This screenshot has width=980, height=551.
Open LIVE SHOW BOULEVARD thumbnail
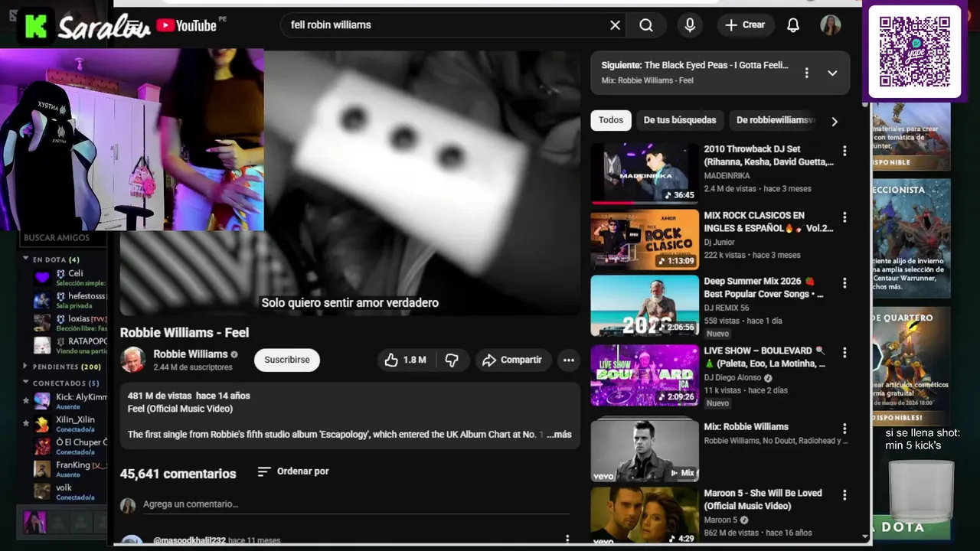tap(645, 375)
